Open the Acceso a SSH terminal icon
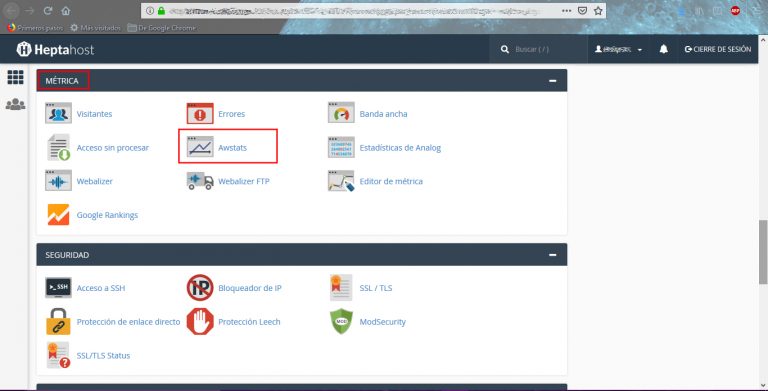 tap(58, 288)
